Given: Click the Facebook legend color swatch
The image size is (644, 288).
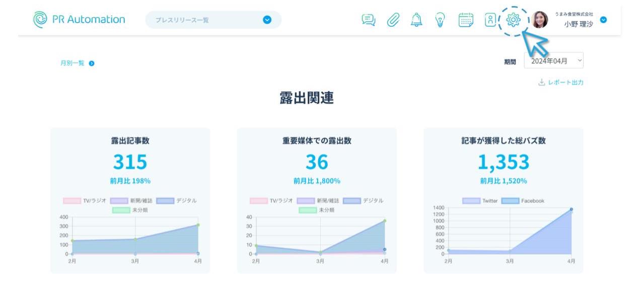Looking at the screenshot, I should (510, 201).
